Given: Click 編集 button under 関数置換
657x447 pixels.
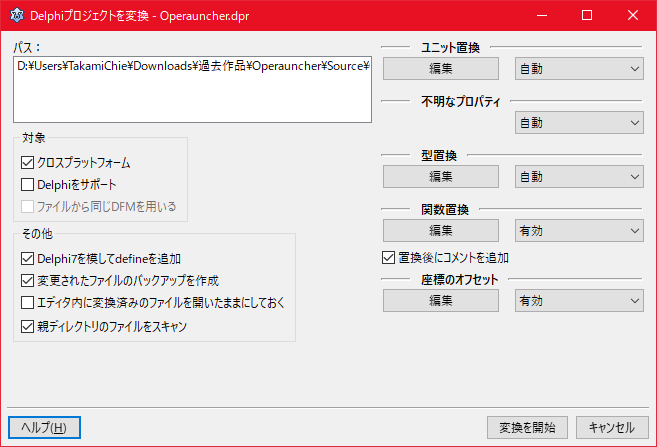Looking at the screenshot, I should [x=441, y=230].
